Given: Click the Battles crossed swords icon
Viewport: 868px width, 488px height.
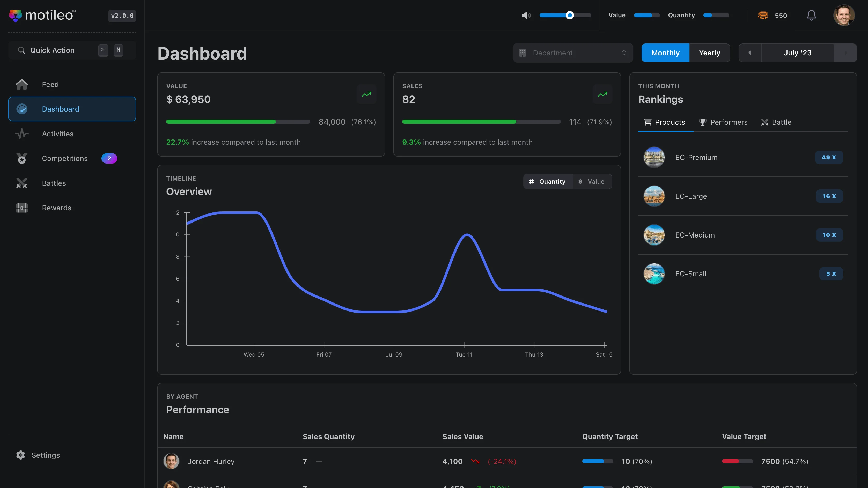Looking at the screenshot, I should 22,183.
